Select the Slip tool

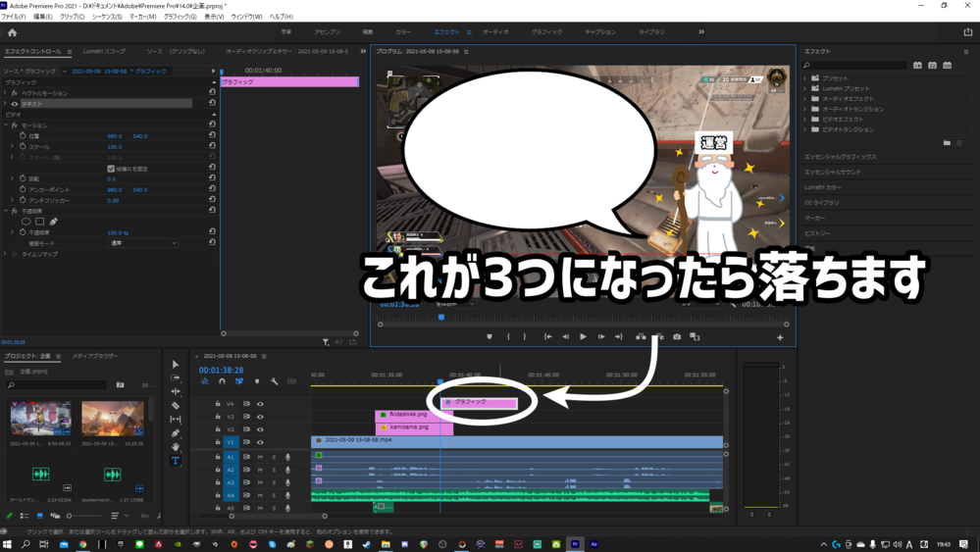[176, 419]
